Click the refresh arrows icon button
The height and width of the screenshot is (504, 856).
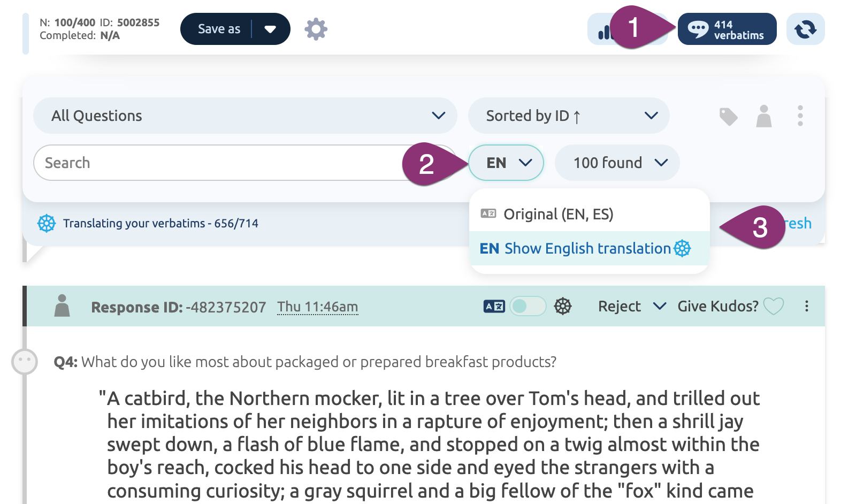[x=805, y=29]
